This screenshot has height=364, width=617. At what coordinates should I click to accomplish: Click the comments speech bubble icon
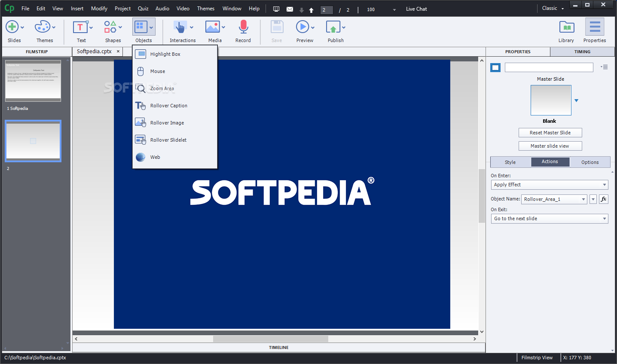point(276,9)
